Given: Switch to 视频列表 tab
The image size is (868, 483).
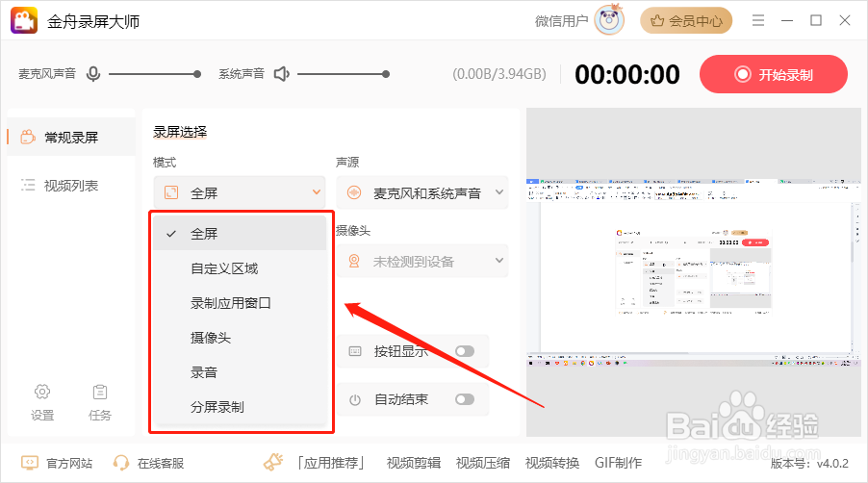Looking at the screenshot, I should 71,186.
